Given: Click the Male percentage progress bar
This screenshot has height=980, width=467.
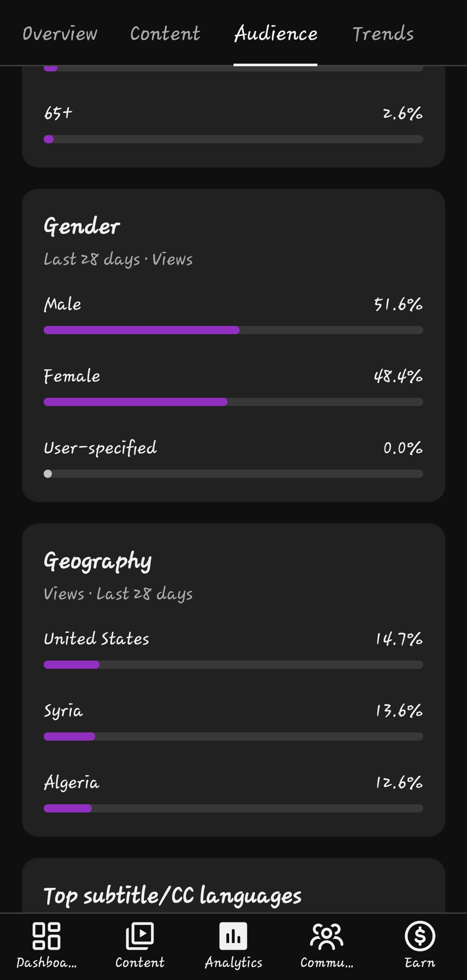Looking at the screenshot, I should click(x=233, y=330).
